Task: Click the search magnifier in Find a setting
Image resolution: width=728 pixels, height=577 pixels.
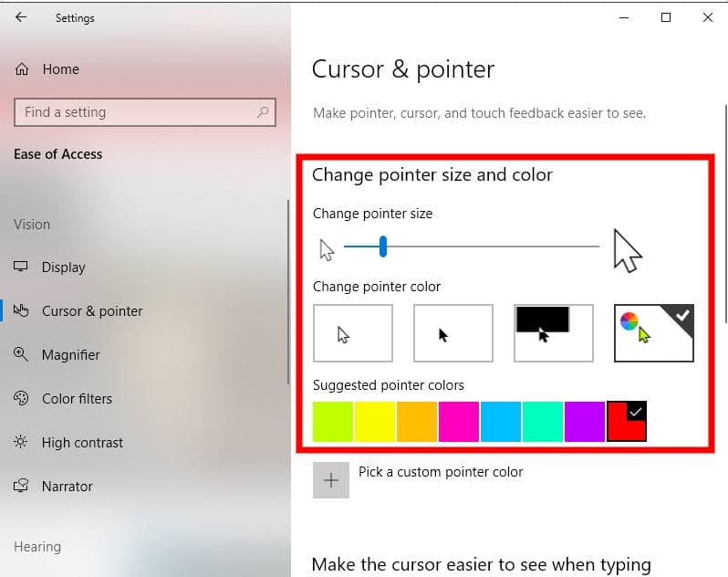Action: pos(263,112)
